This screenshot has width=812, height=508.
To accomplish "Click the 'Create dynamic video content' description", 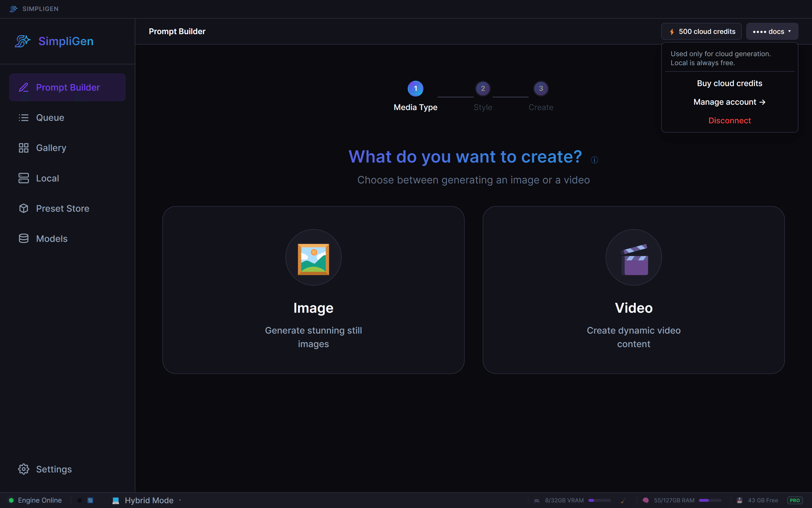I will 634,337.
